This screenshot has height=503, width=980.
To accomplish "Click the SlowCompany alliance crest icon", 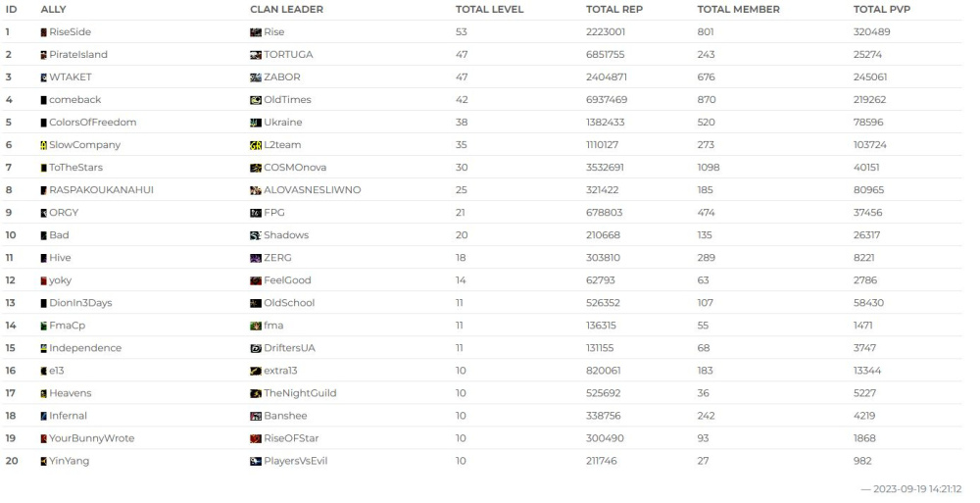I will (43, 145).
